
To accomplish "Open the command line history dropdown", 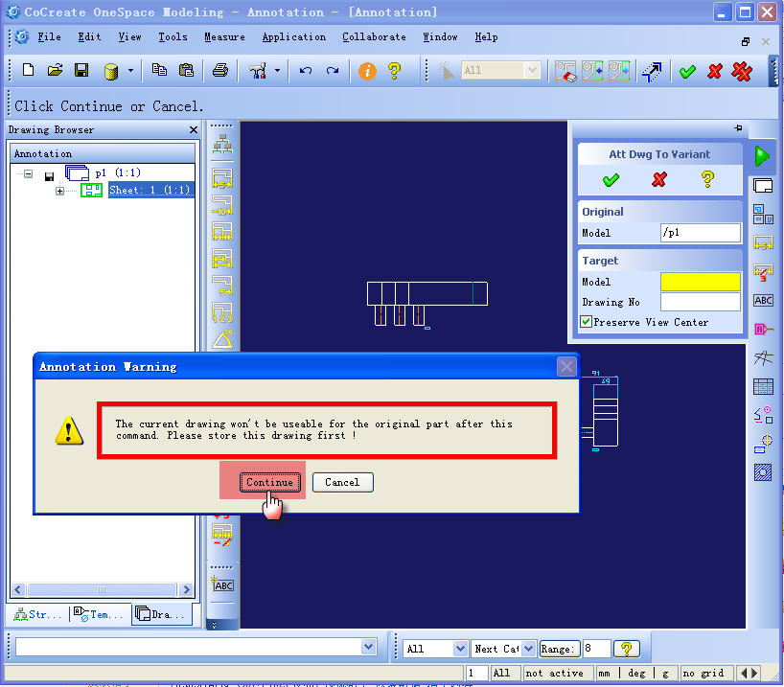I will [368, 647].
